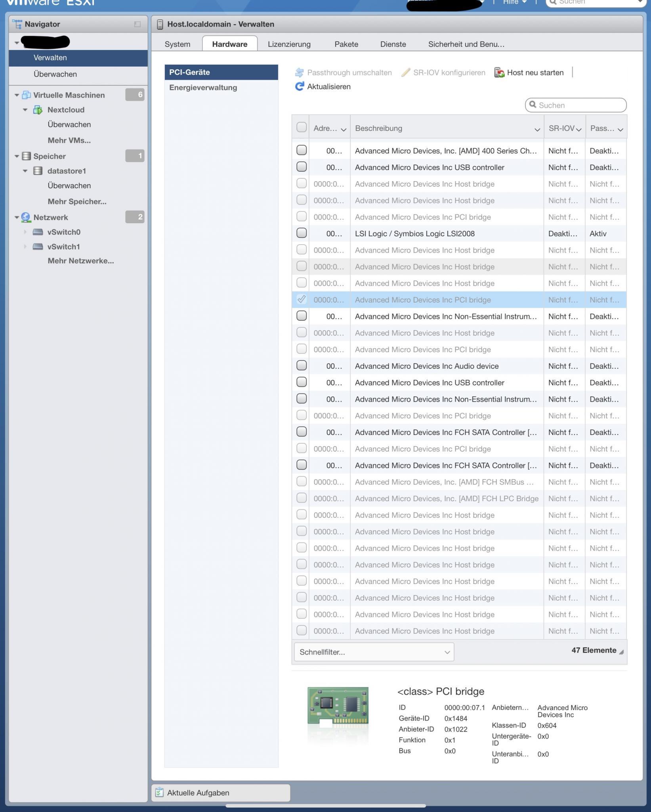This screenshot has width=651, height=812.
Task: Collapse the Virtuelle Maschinen tree node
Action: (x=17, y=95)
